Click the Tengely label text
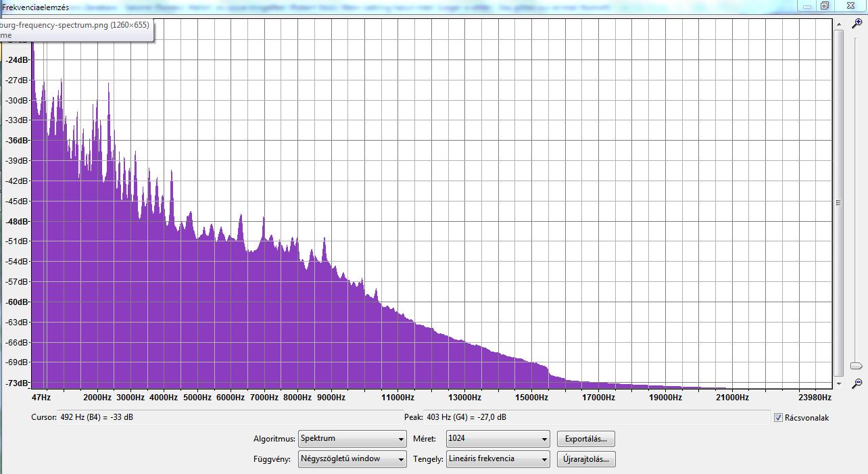This screenshot has height=474, width=868. pos(428,459)
